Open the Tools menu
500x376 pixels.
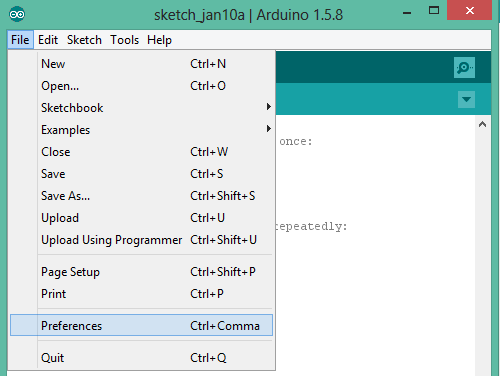(x=125, y=40)
